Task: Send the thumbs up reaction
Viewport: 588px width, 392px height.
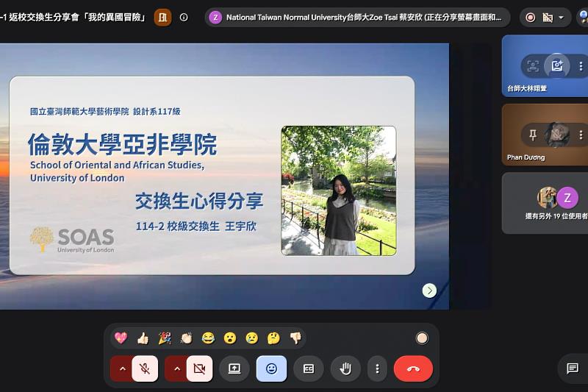Action: (143, 338)
